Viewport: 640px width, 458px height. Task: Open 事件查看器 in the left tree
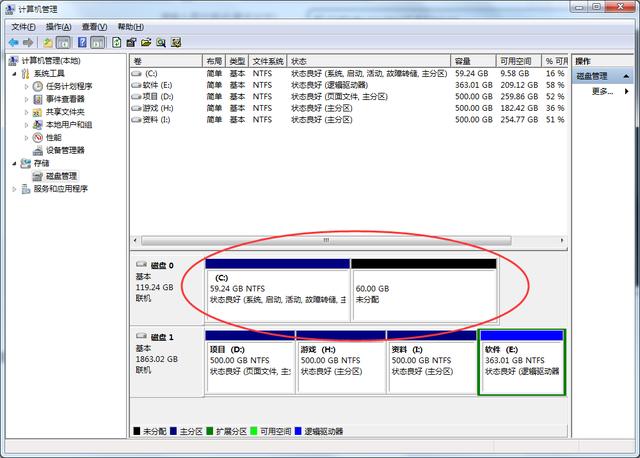(x=65, y=99)
